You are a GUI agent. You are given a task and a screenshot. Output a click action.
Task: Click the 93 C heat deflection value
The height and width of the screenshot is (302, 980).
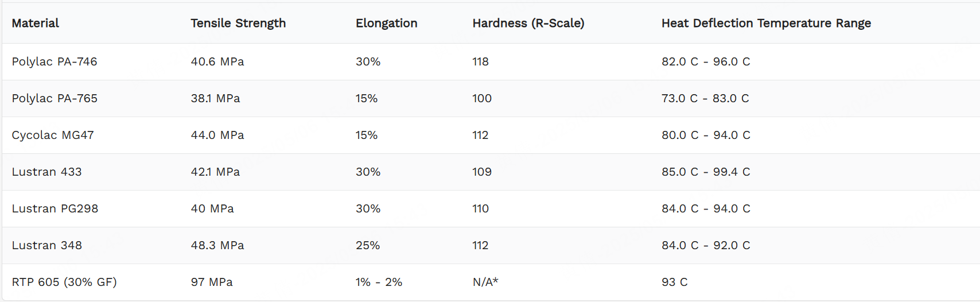pos(674,282)
